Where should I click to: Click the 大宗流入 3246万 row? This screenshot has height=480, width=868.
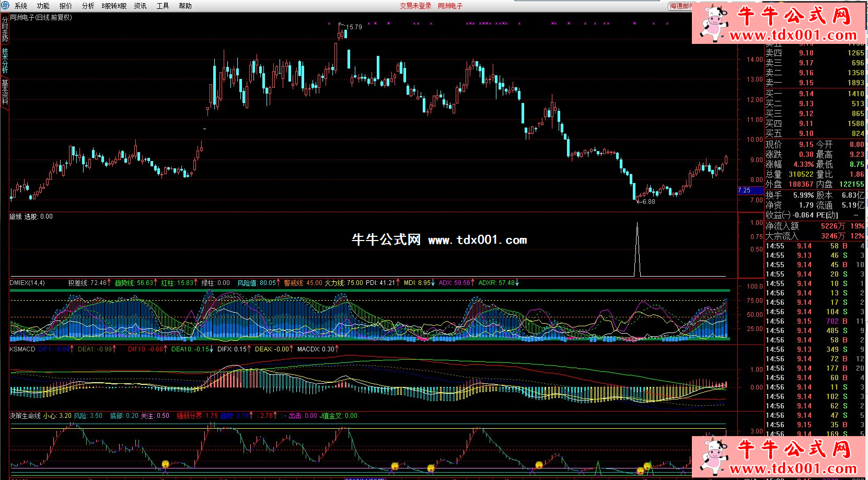point(814,236)
